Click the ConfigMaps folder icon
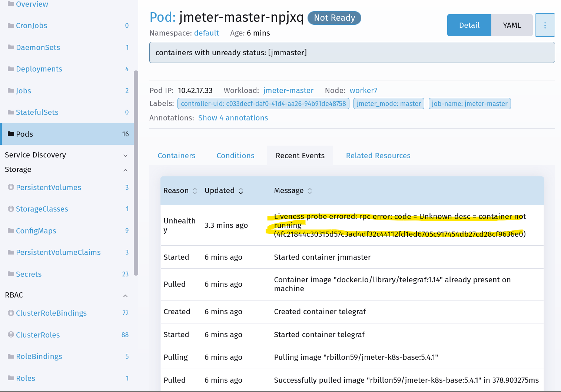This screenshot has width=561, height=392. coord(10,230)
